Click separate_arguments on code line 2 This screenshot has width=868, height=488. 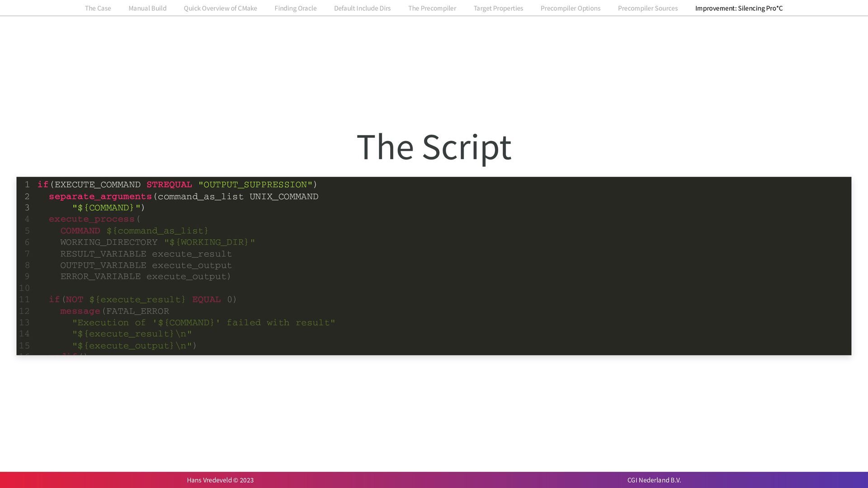pyautogui.click(x=100, y=197)
